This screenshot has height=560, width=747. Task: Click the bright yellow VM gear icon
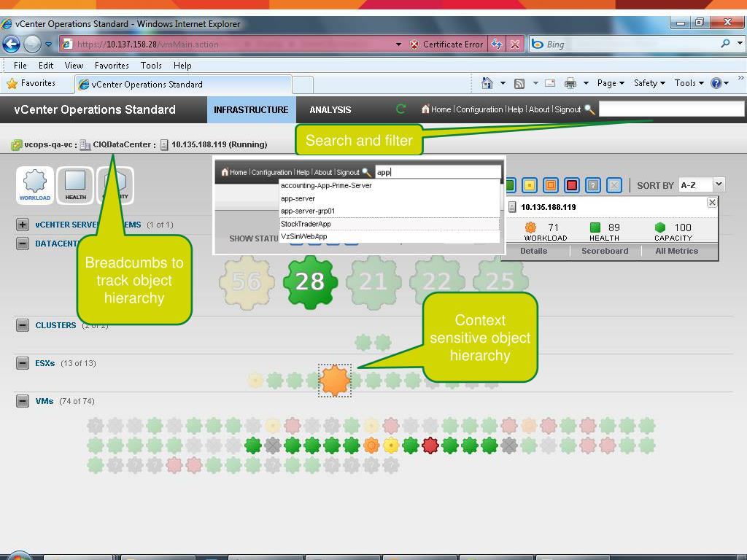391,446
